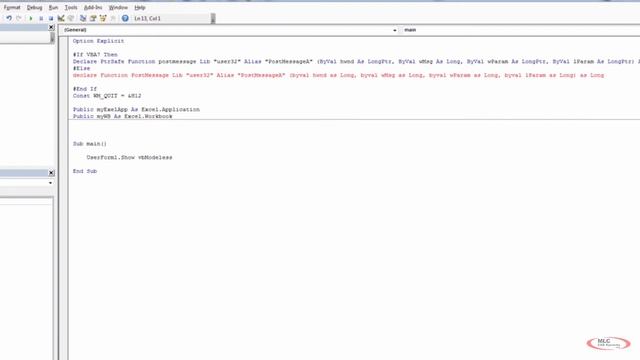This screenshot has height=360, width=640.
Task: Open the Help menu
Action: [140, 7]
